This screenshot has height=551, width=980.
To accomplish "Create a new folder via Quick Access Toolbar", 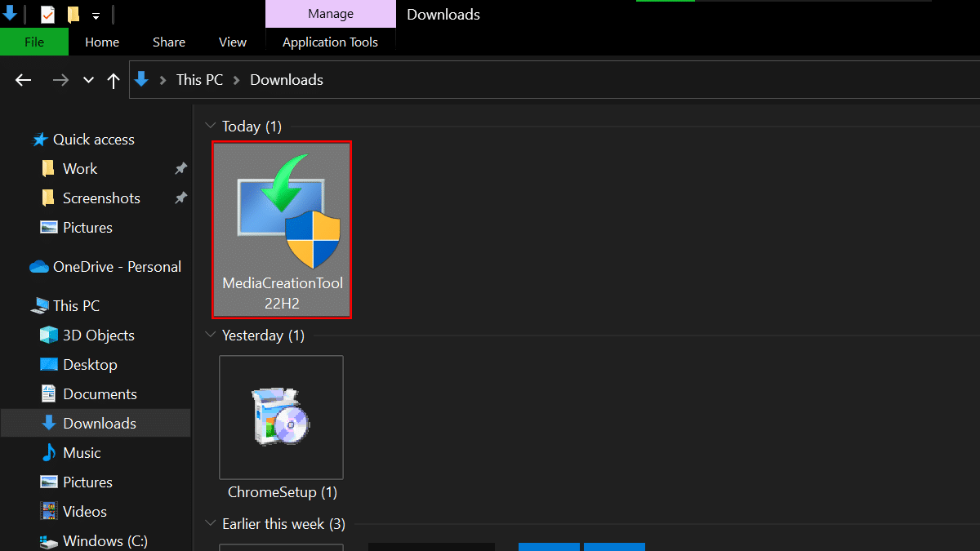I will 73,13.
